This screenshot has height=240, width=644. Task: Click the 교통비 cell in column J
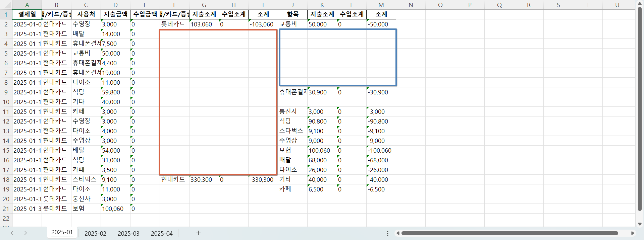coord(292,24)
